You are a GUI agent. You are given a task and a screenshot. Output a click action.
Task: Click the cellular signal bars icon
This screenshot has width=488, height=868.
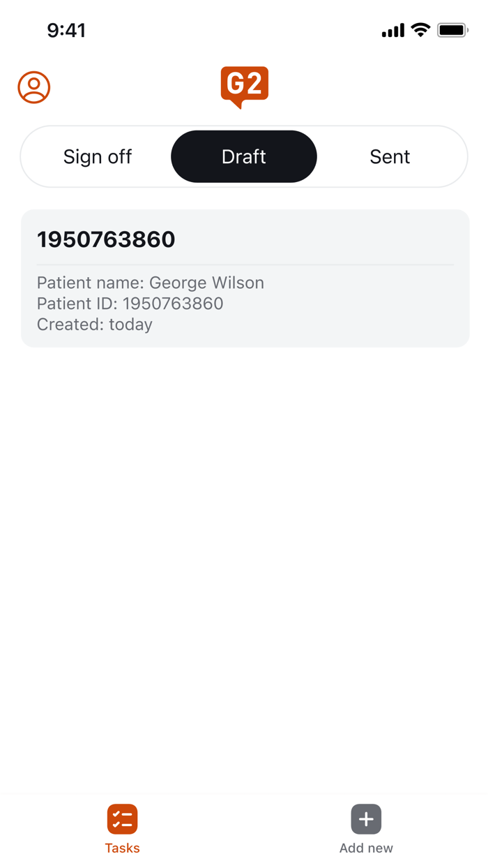coord(393,30)
